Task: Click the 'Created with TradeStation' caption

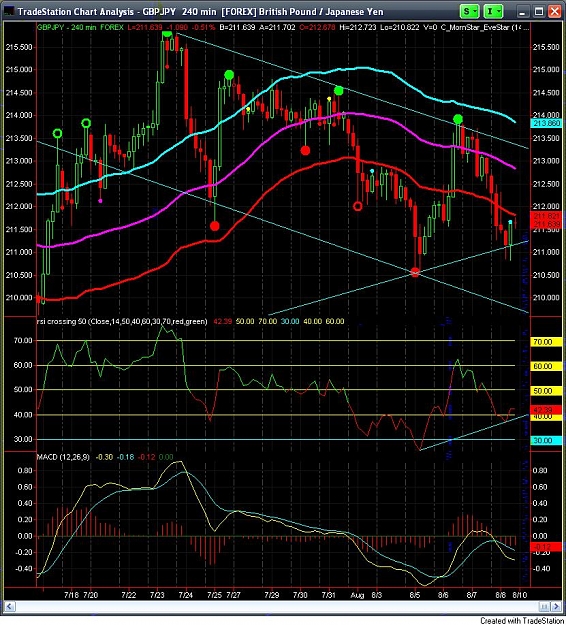Action: [x=521, y=620]
